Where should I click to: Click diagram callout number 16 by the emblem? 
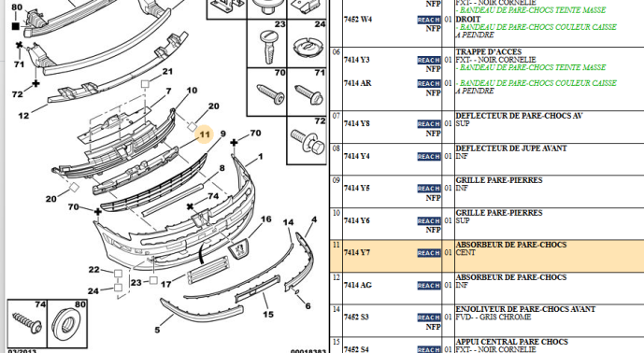tap(266, 219)
